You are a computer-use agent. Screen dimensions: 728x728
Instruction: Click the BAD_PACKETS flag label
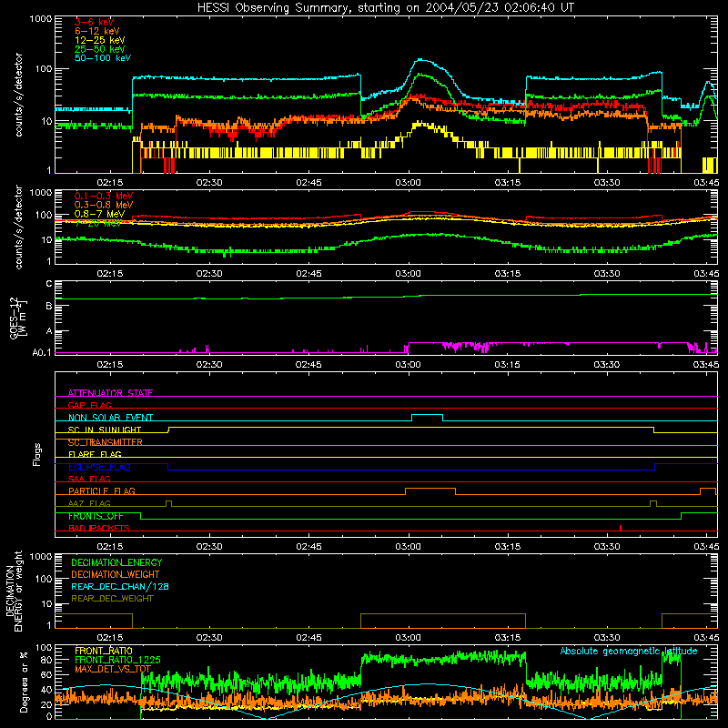(99, 528)
